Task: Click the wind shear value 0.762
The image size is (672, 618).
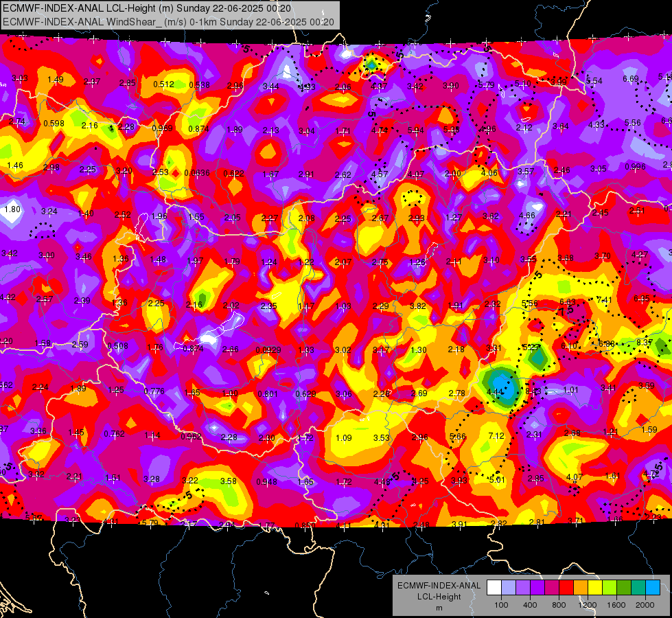Action: click(x=115, y=433)
